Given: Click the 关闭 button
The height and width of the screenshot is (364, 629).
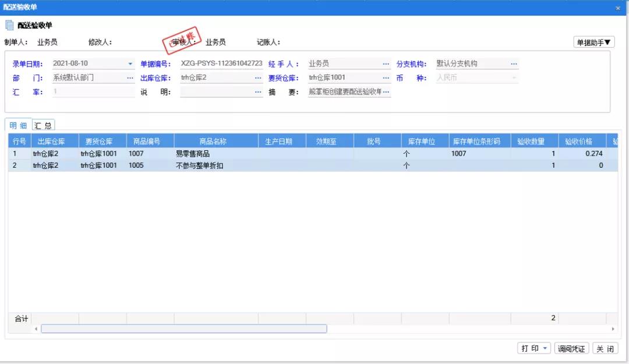Looking at the screenshot, I should (x=605, y=348).
